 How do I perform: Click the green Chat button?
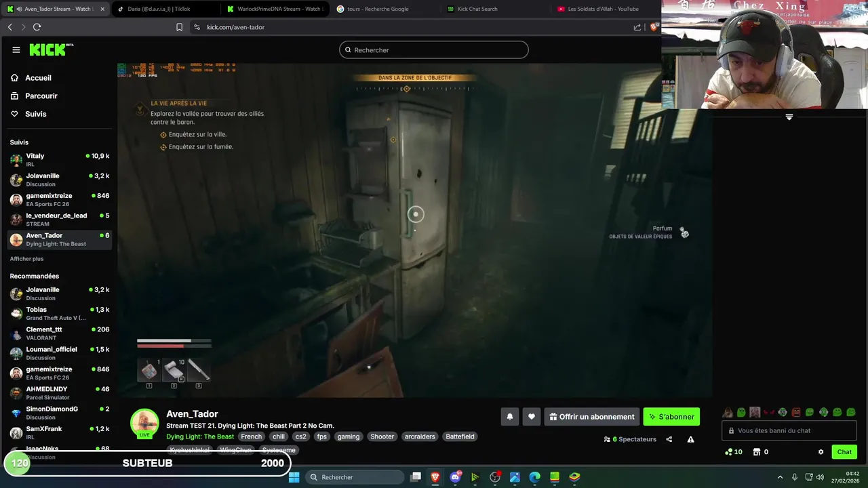coord(844,452)
